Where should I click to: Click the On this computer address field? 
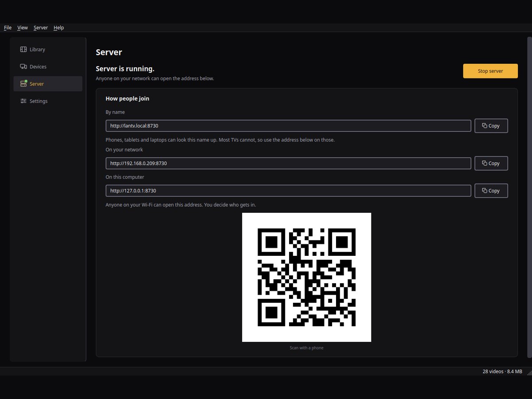(288, 191)
